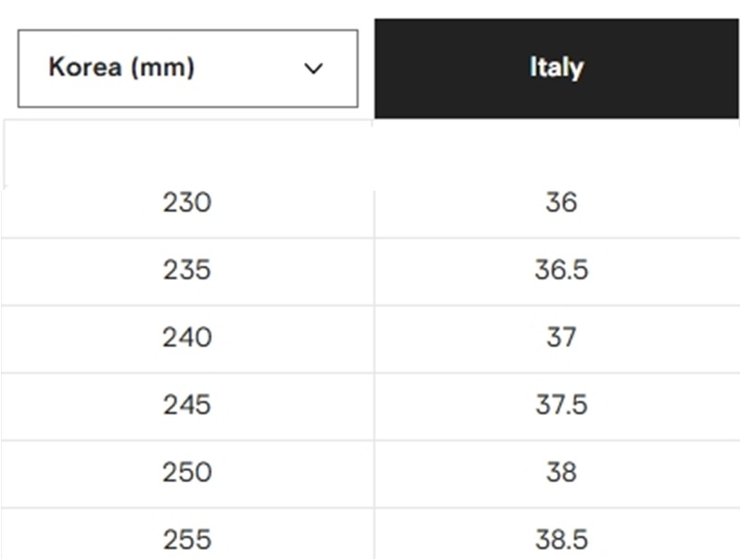Screen dimensions: 741x560
Task: Select the 240 mm size cell
Action: coord(187,338)
